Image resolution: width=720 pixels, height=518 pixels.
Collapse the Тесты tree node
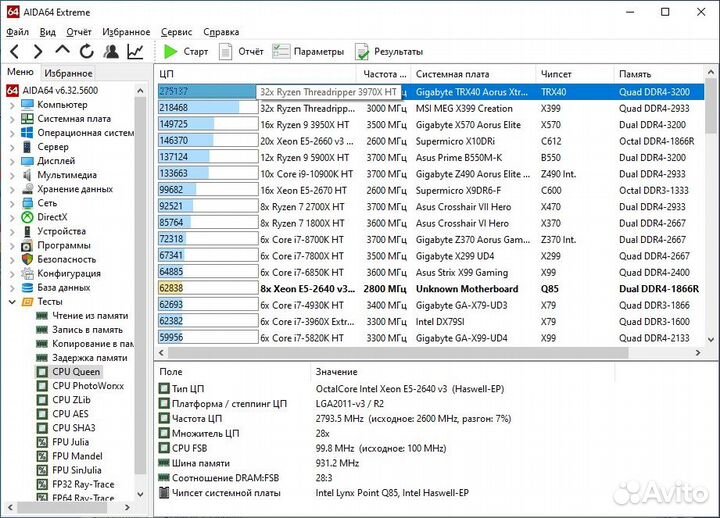tap(12, 302)
